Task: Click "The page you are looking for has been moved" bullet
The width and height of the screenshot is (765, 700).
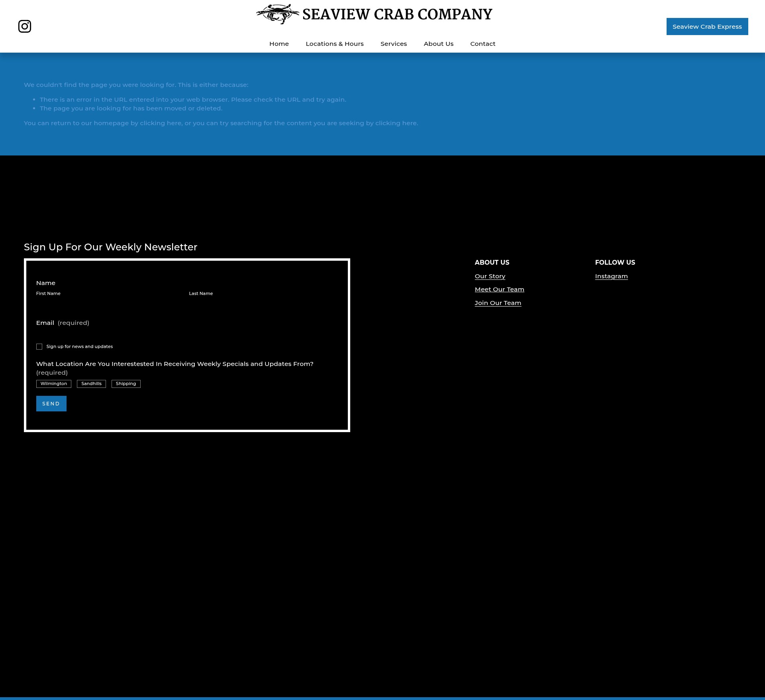Action: point(131,108)
